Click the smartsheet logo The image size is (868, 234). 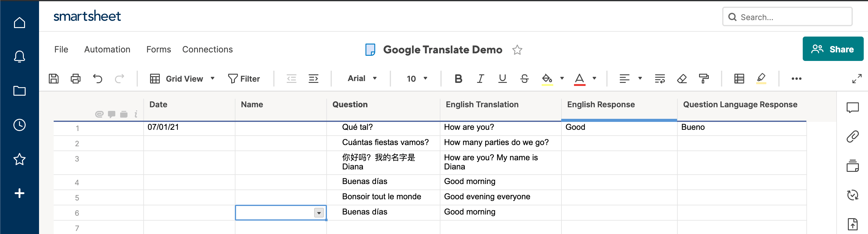pyautogui.click(x=87, y=16)
